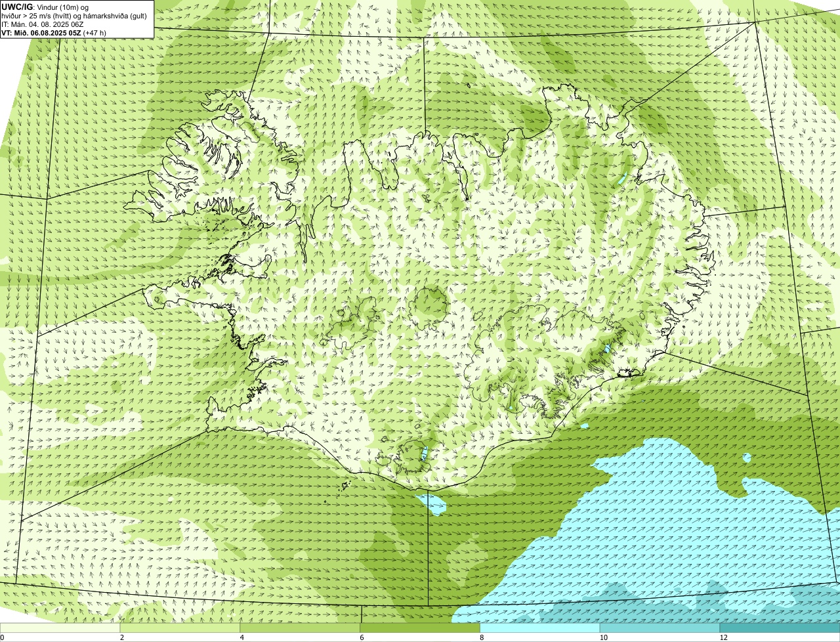Select the colour scale segment between 0 and 2
Screen dimensions: 840x642
coord(60,628)
